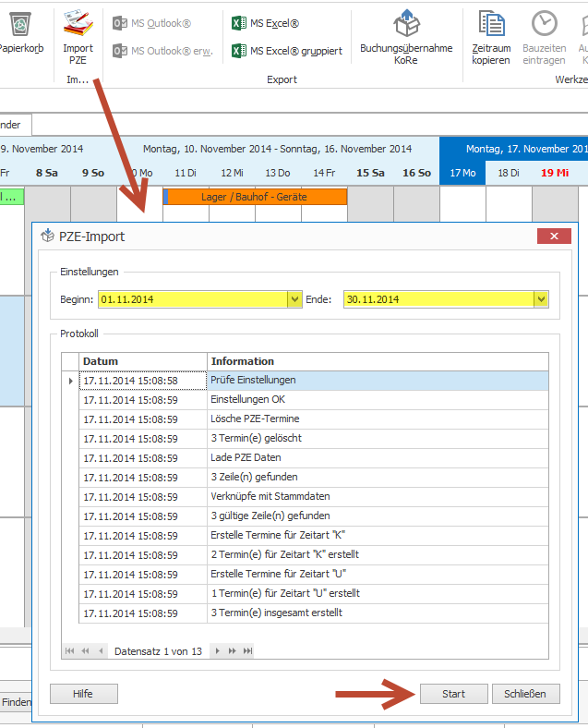Open the Beginn date dropdown
This screenshot has height=728, width=588.
(294, 299)
